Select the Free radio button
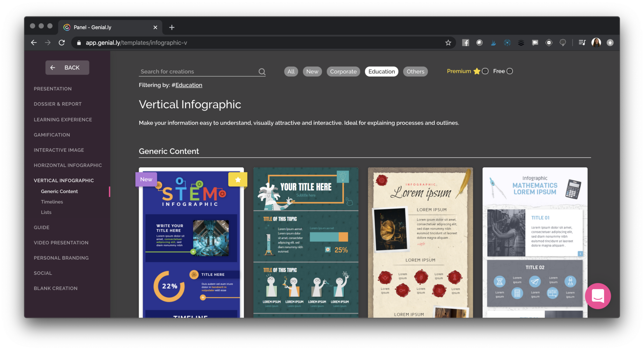The height and width of the screenshot is (350, 644). [509, 71]
